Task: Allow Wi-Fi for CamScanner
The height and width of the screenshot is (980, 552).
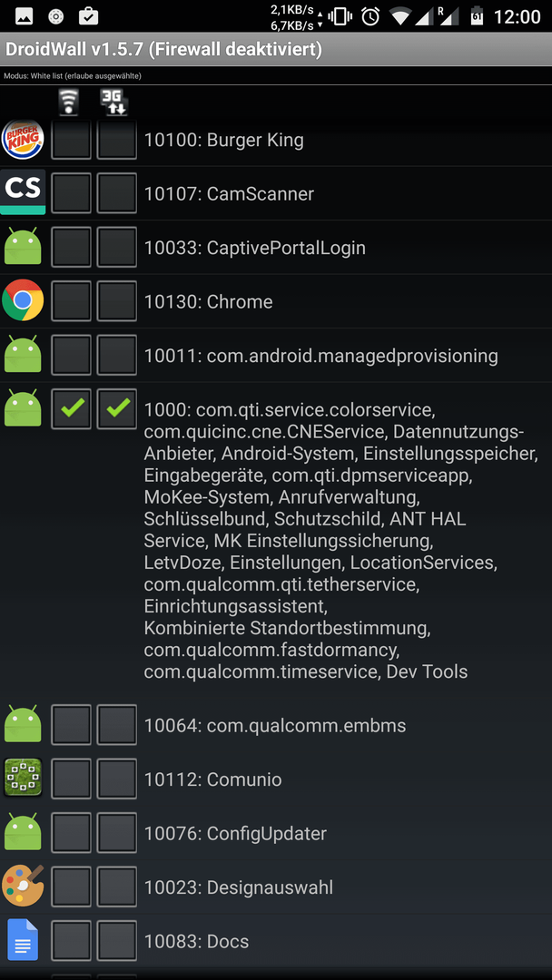Action: (x=71, y=193)
